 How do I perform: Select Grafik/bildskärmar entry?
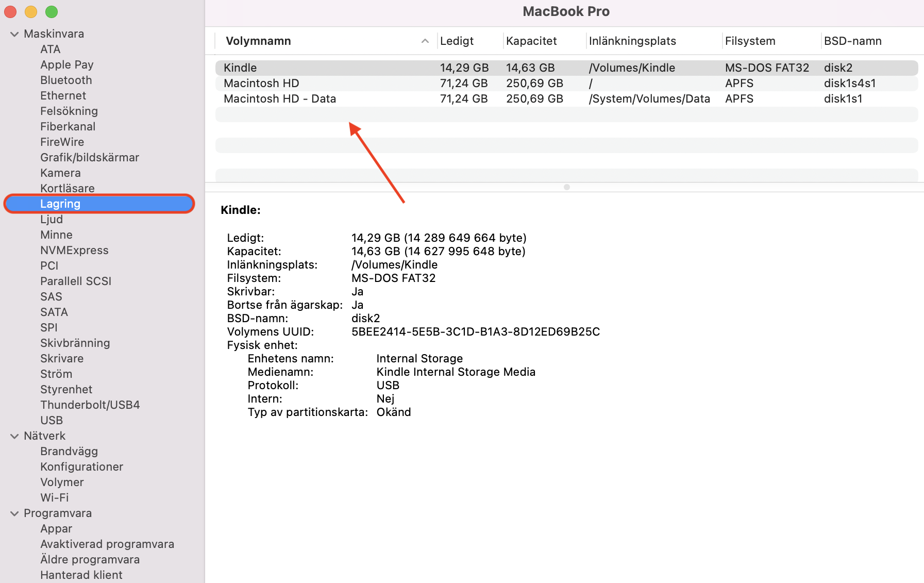click(x=90, y=158)
